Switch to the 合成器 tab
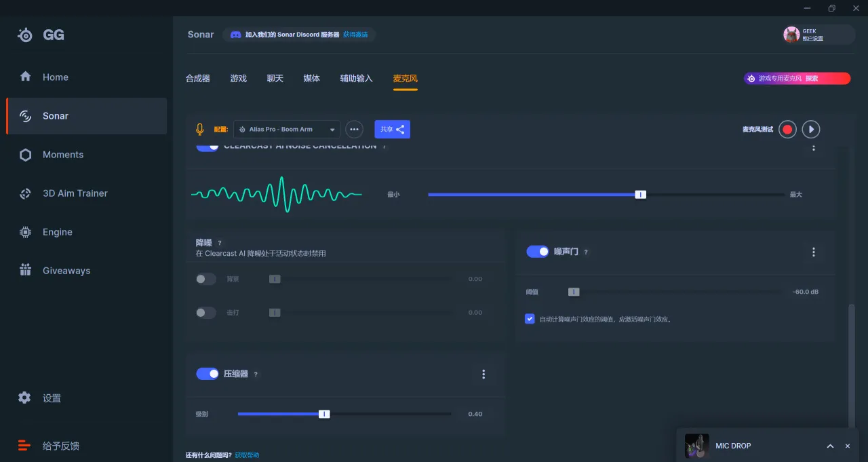Viewport: 868px width, 462px height. click(198, 79)
